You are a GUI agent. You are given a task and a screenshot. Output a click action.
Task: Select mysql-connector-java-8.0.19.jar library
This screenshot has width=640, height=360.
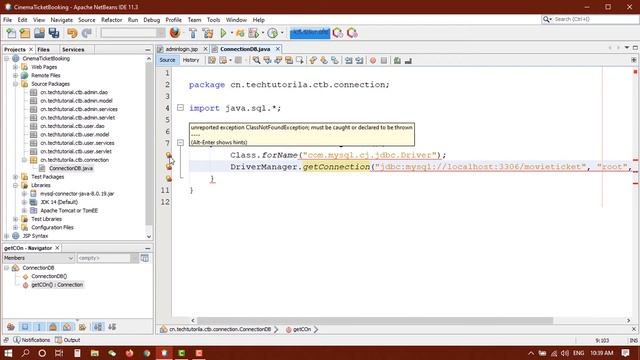[77, 193]
